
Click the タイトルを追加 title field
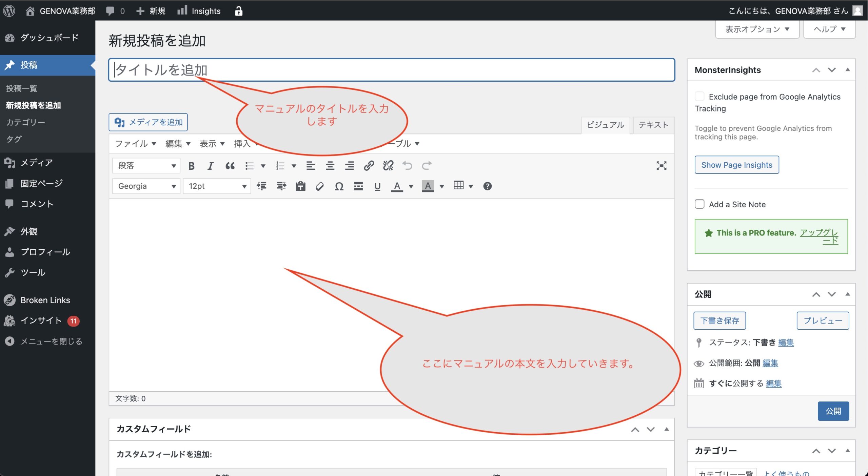(391, 70)
